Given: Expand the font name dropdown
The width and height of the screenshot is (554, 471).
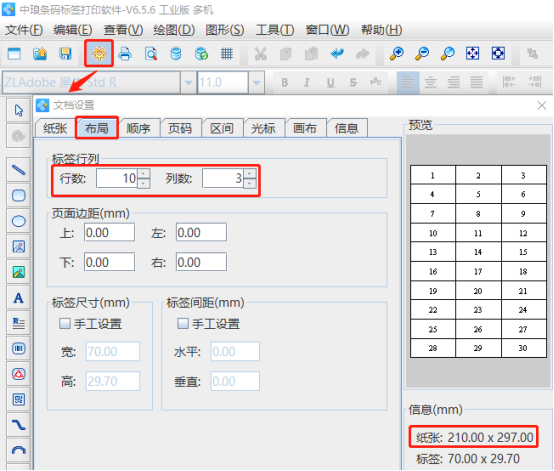Looking at the screenshot, I should click(x=188, y=83).
